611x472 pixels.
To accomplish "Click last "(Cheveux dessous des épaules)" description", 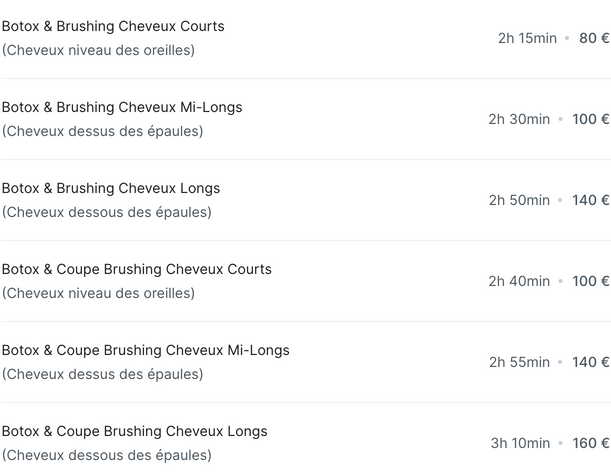I will [106, 455].
